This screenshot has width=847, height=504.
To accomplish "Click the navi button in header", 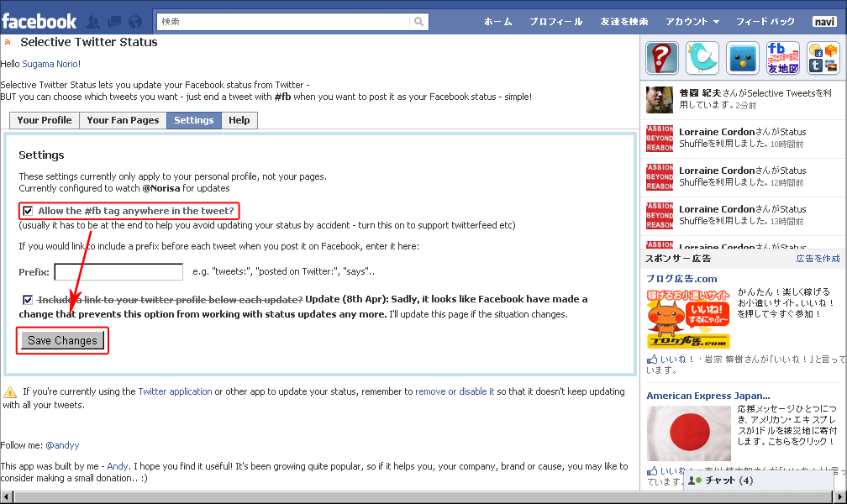I will pyautogui.click(x=824, y=22).
